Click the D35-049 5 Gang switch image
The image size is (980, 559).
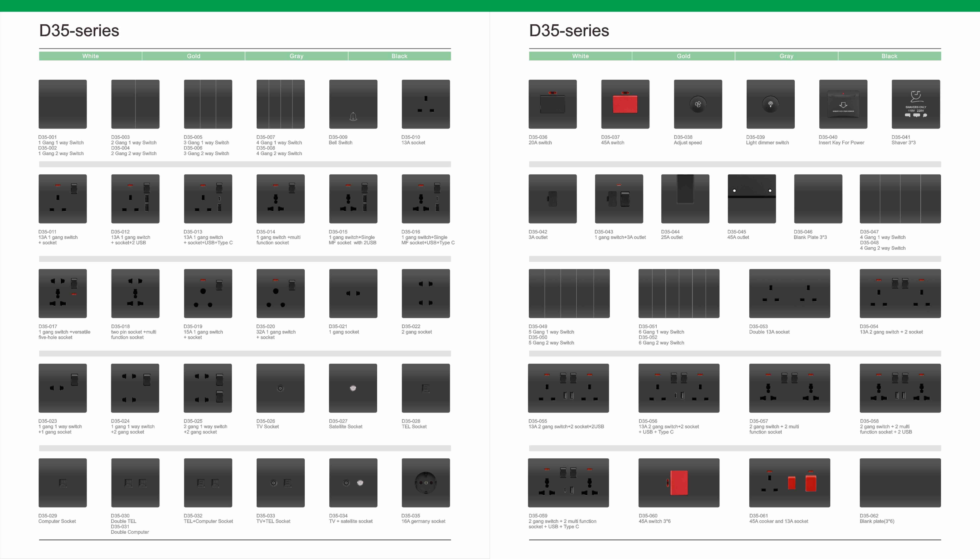[569, 293]
